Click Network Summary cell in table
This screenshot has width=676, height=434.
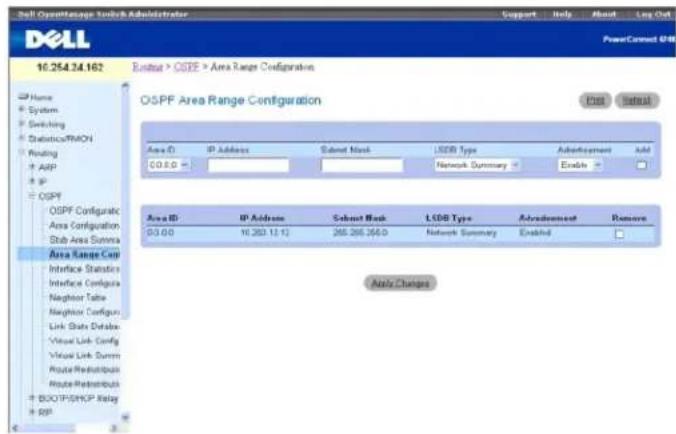461,233
